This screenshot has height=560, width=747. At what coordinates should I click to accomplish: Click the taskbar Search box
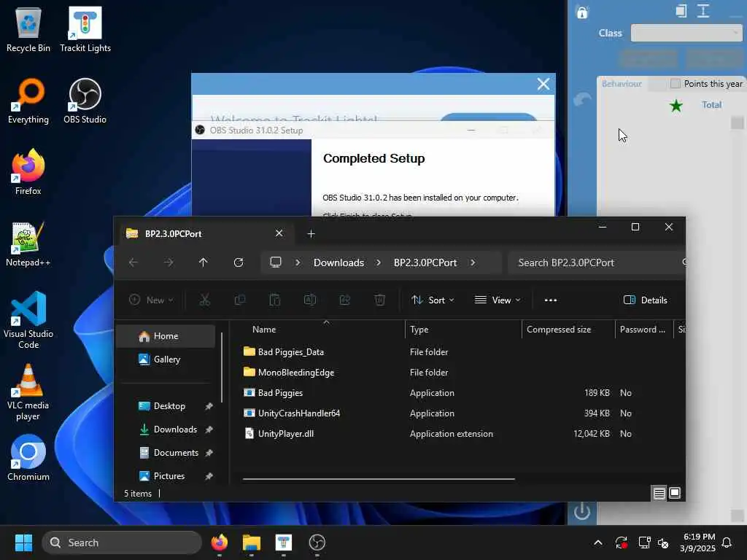[x=122, y=542]
